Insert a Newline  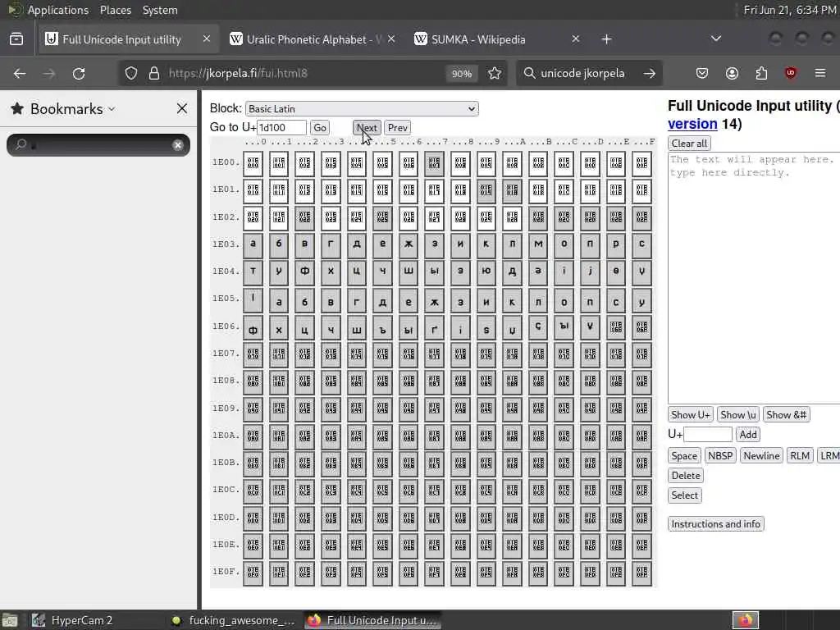761,456
